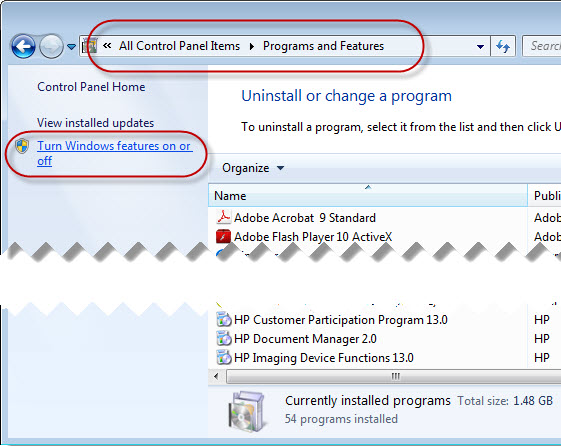
Task: Select Programs and Features breadcrumb
Action: (323, 46)
